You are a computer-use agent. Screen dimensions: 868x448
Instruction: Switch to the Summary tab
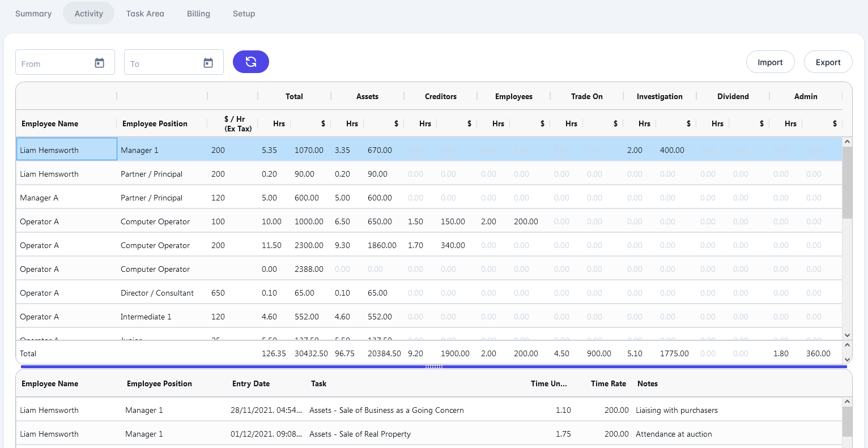pyautogui.click(x=33, y=14)
